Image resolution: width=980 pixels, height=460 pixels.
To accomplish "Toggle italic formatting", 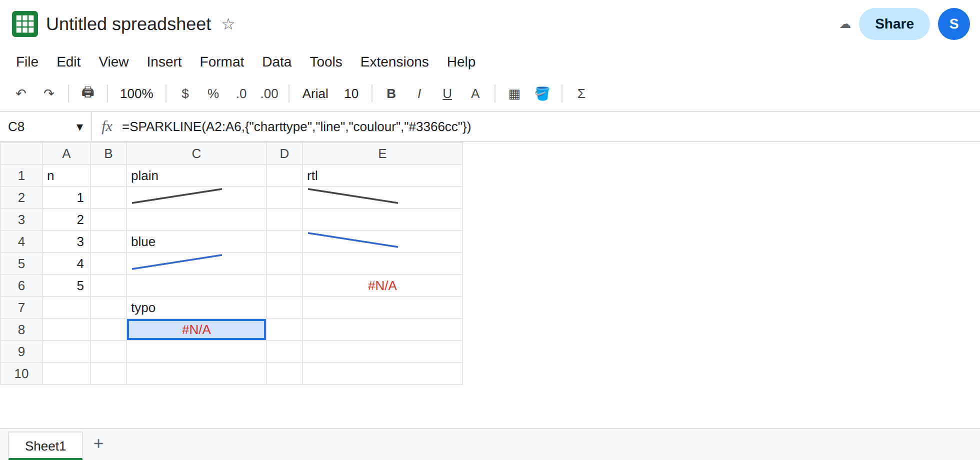I will pyautogui.click(x=419, y=93).
